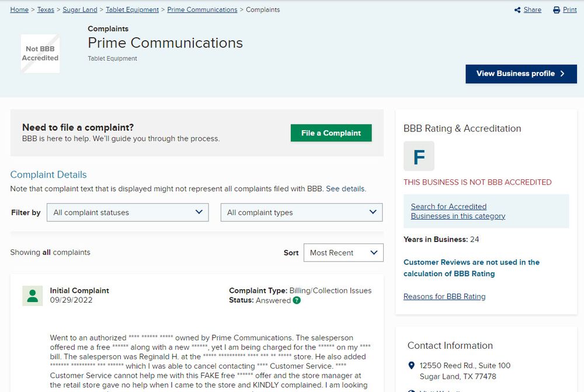The width and height of the screenshot is (584, 392).
Task: Open the See details link
Action: click(346, 189)
